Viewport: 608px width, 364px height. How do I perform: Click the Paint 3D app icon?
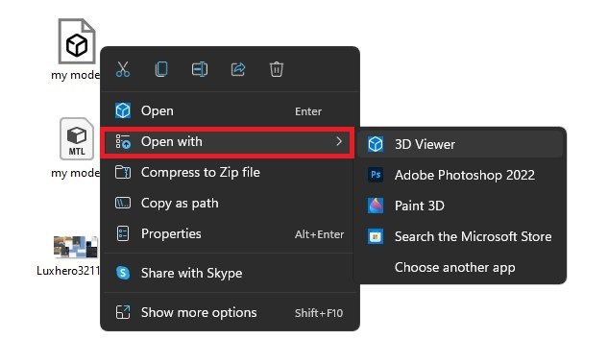pos(376,206)
